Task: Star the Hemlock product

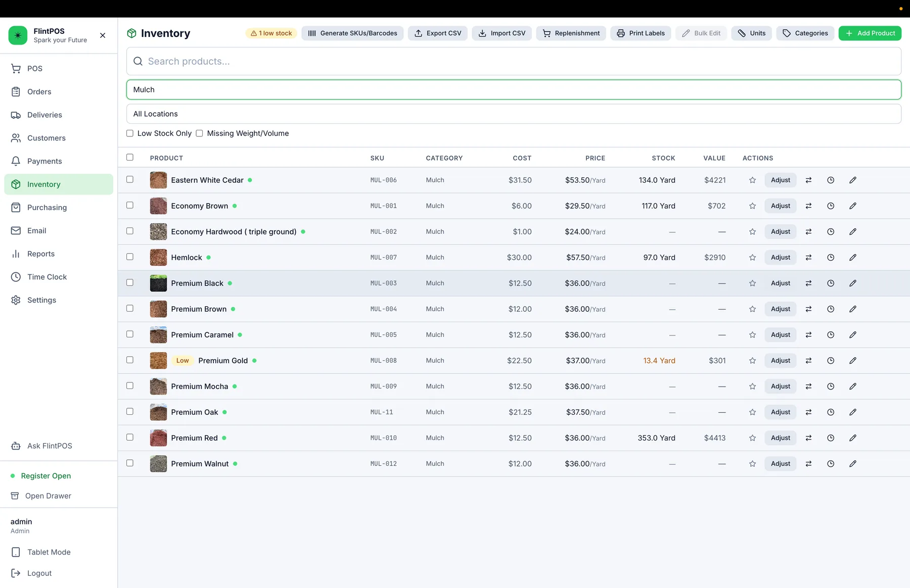Action: (752, 258)
